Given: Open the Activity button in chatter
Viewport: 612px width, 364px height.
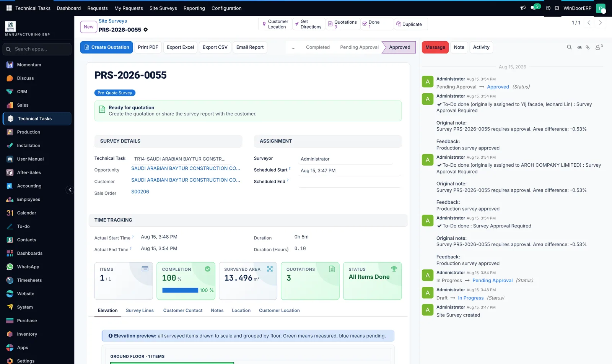Looking at the screenshot, I should pyautogui.click(x=481, y=47).
